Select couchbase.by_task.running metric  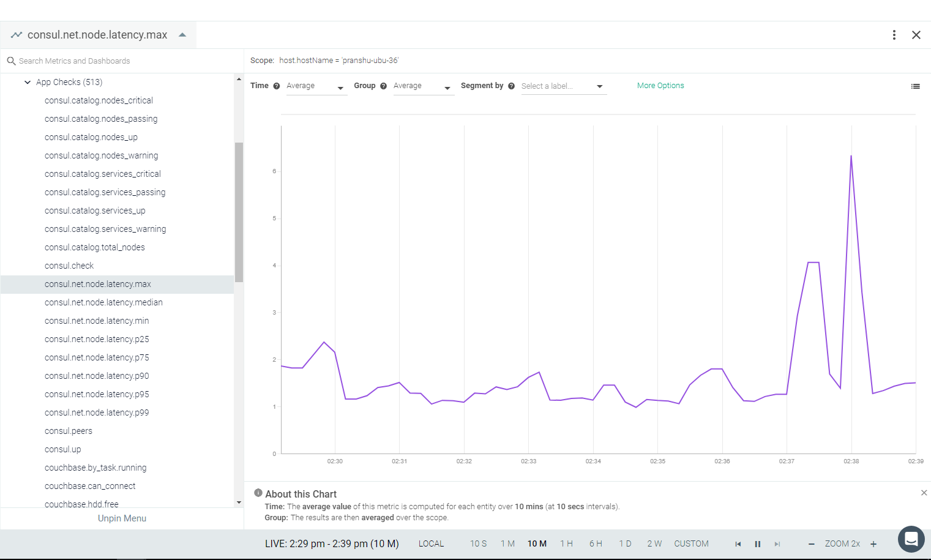[x=118, y=468]
